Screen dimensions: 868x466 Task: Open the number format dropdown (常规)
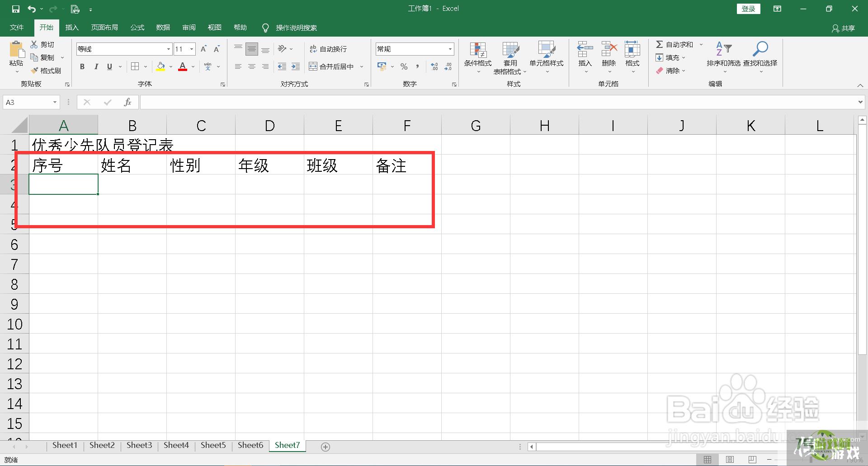click(x=450, y=49)
